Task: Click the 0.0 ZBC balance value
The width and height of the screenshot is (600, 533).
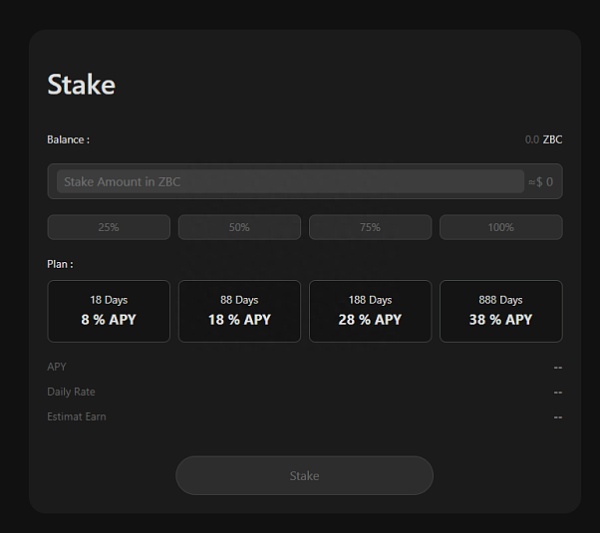Action: point(543,140)
